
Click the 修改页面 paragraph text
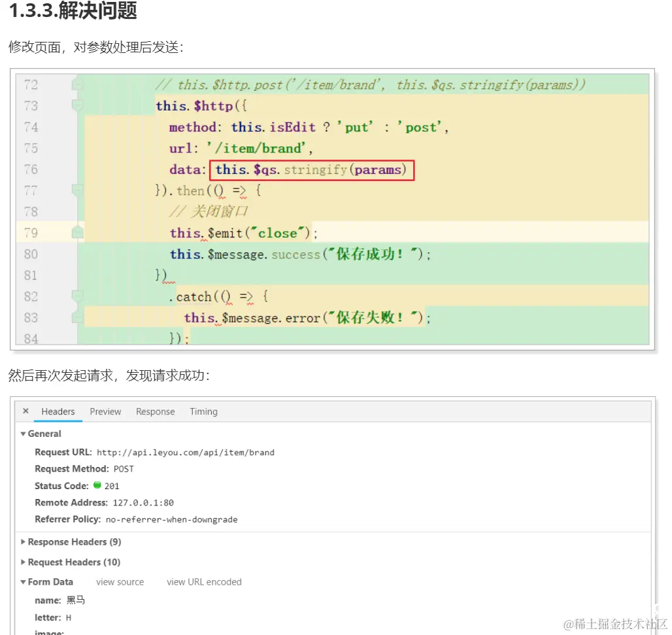pos(96,47)
